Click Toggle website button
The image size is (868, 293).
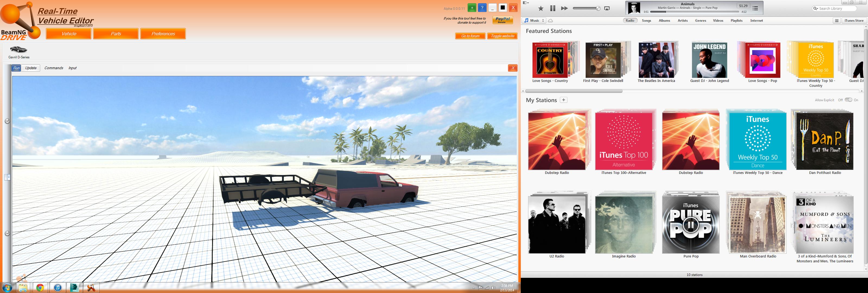(x=503, y=36)
